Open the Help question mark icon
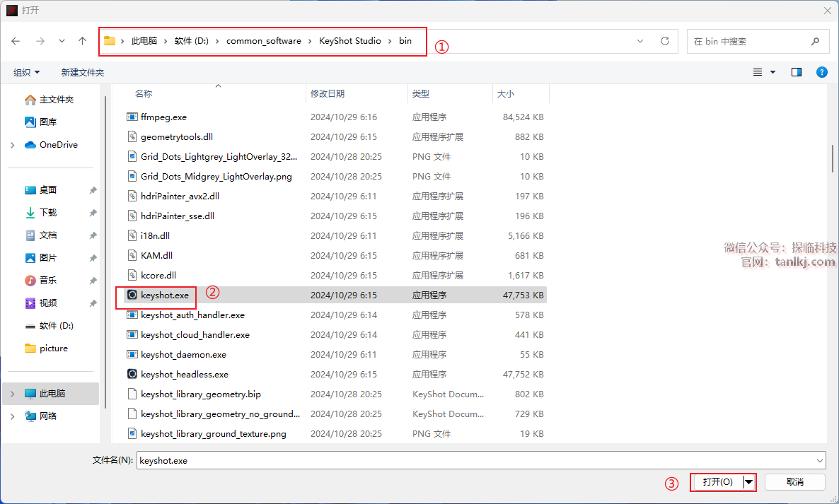Image resolution: width=839 pixels, height=504 pixels. click(821, 72)
